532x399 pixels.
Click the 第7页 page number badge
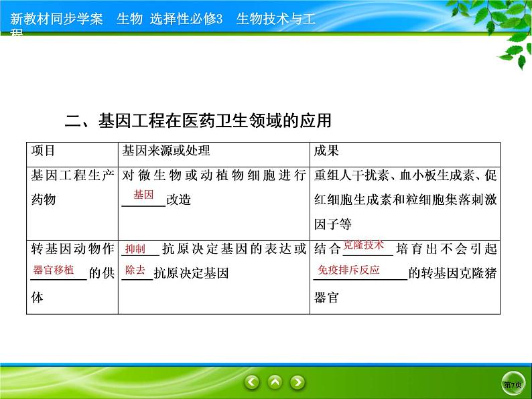pyautogui.click(x=512, y=384)
